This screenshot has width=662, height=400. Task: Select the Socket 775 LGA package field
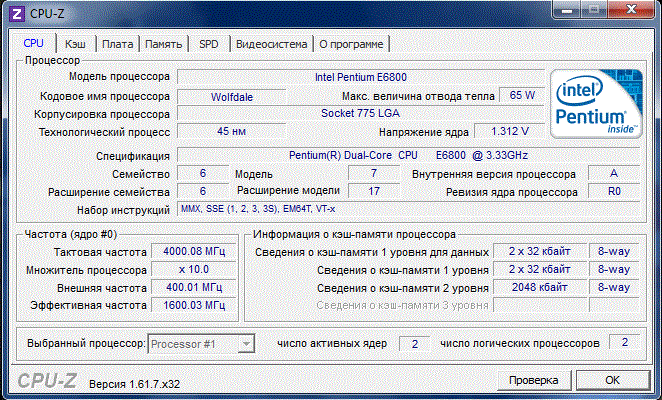tap(360, 114)
